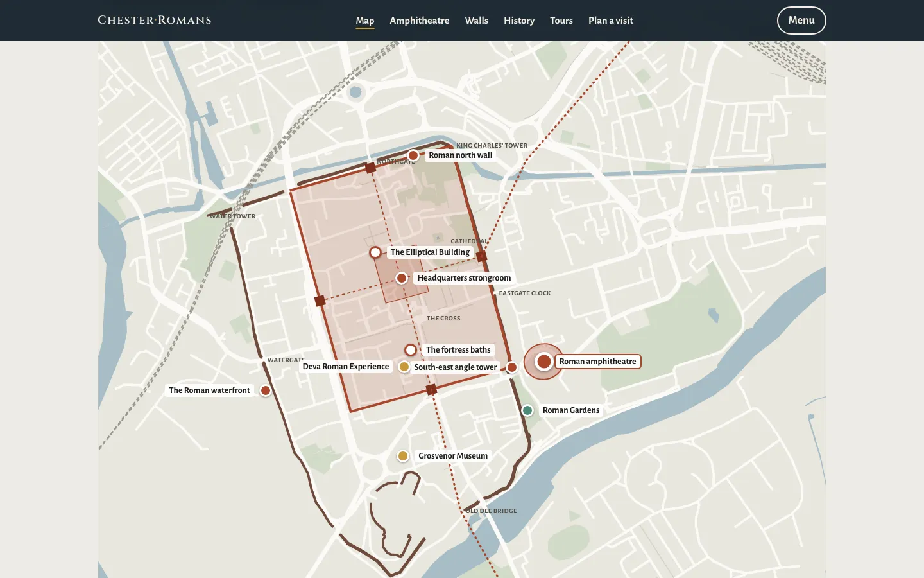This screenshot has width=924, height=578.
Task: Select the Elliptical Building marker dot
Action: [375, 252]
